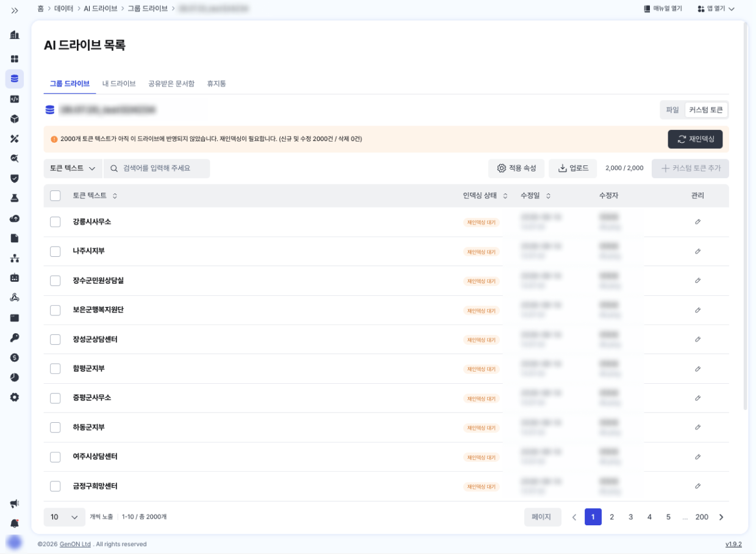Sort by 수정일 column arrows
Screen dimensions: 756x554
coord(548,196)
